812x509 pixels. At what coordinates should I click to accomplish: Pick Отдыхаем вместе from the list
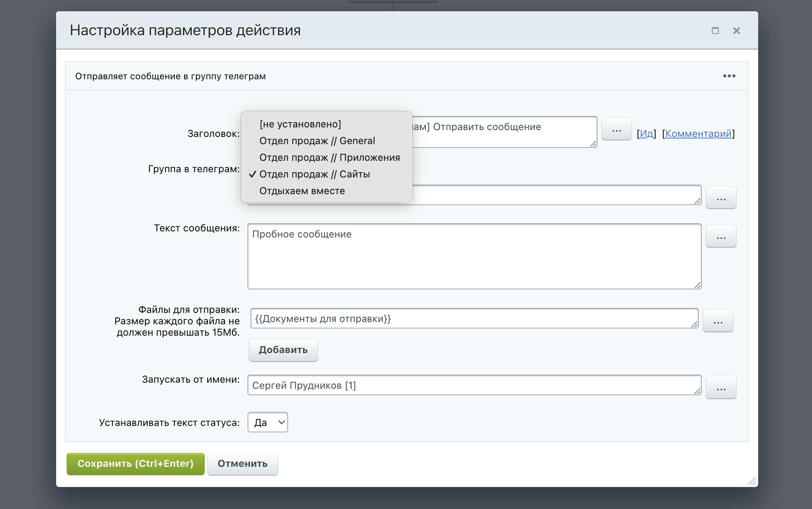(x=302, y=191)
